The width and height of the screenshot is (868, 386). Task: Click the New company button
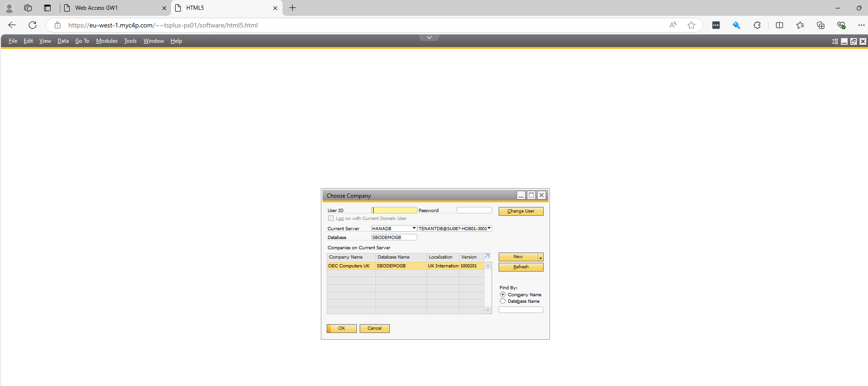518,257
